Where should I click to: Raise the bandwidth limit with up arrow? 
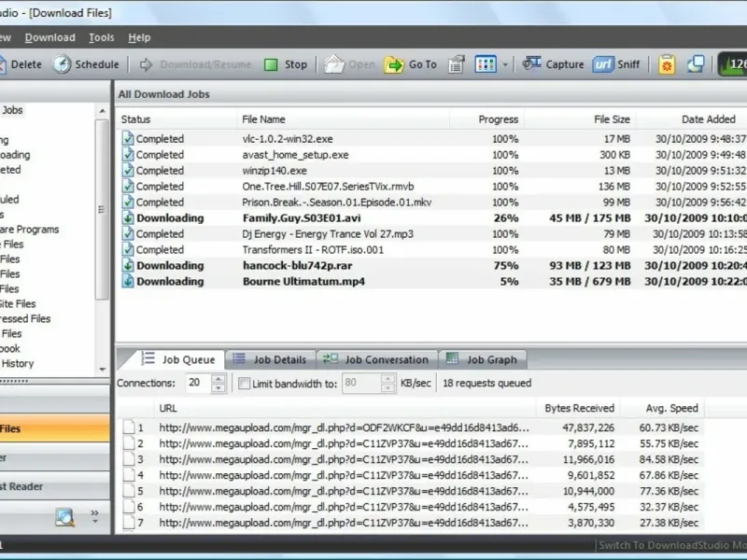click(388, 379)
